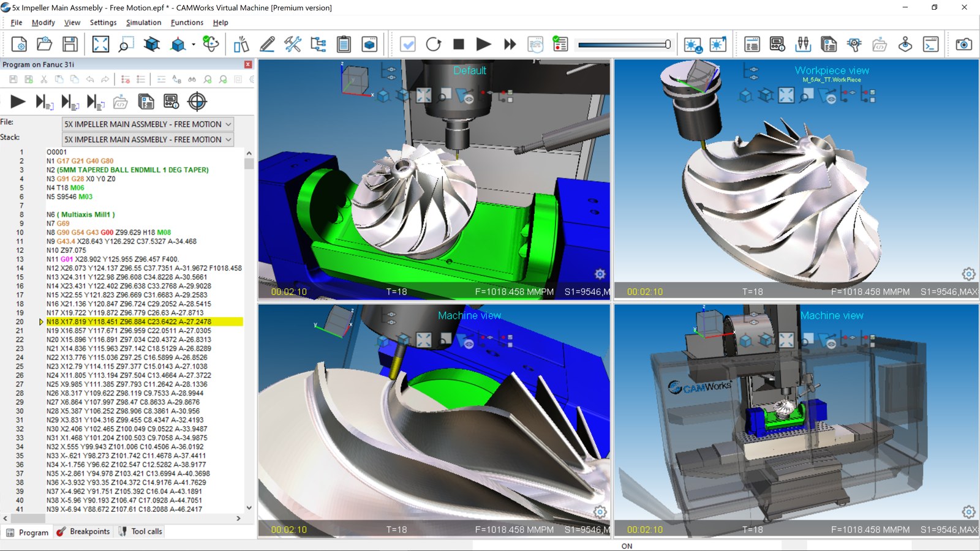Click the light settings icon with the download arrow

tap(693, 44)
